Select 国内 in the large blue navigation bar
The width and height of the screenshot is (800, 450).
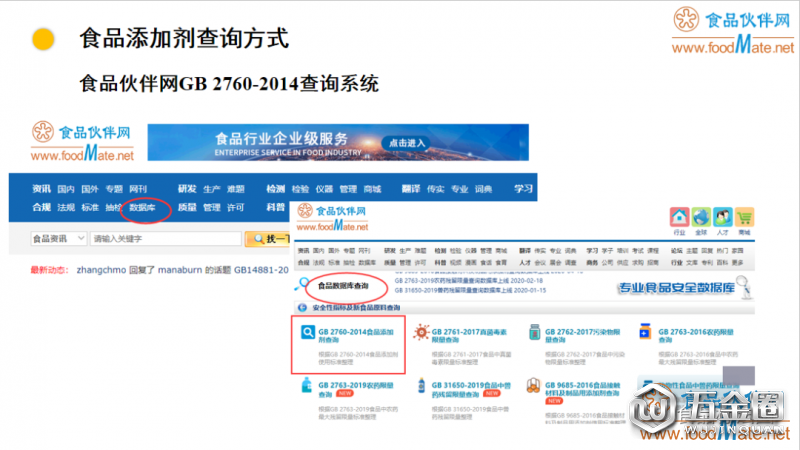(x=66, y=189)
